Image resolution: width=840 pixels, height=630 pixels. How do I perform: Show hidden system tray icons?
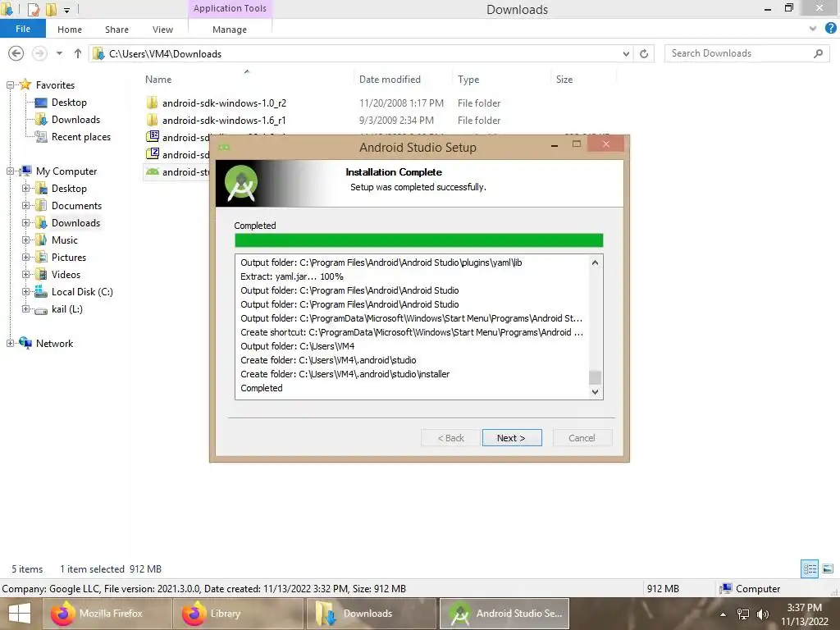tap(724, 614)
